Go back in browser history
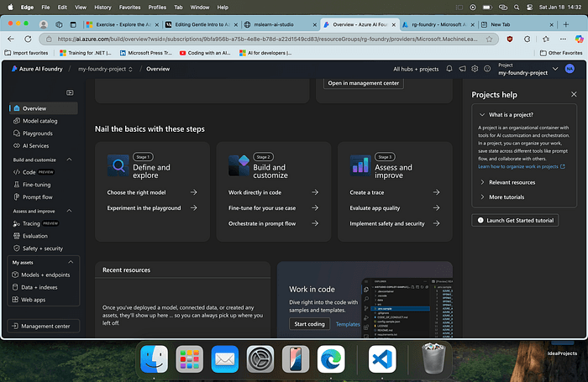Screen dimensions: 588x382 [11, 39]
